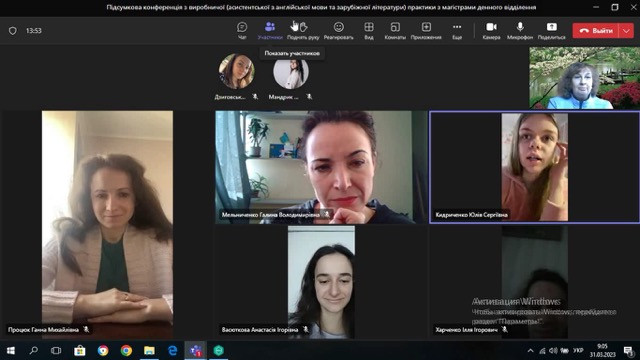Image resolution: width=640 pixels, height=360 pixels.
Task: Show the participants list
Action: pos(270,31)
